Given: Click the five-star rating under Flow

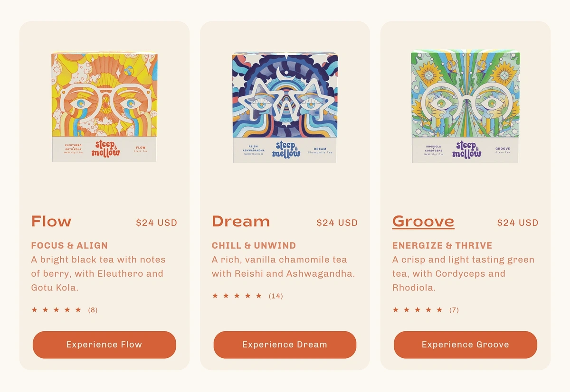Looking at the screenshot, I should [56, 310].
